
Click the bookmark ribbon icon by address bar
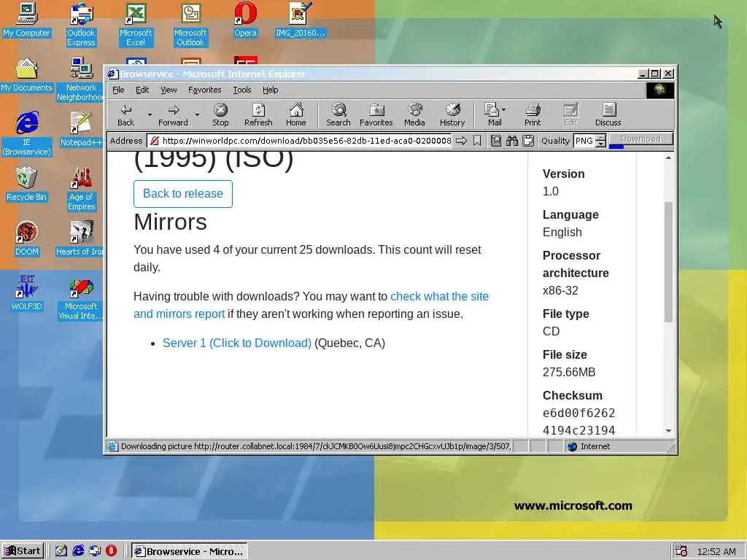coord(477,141)
